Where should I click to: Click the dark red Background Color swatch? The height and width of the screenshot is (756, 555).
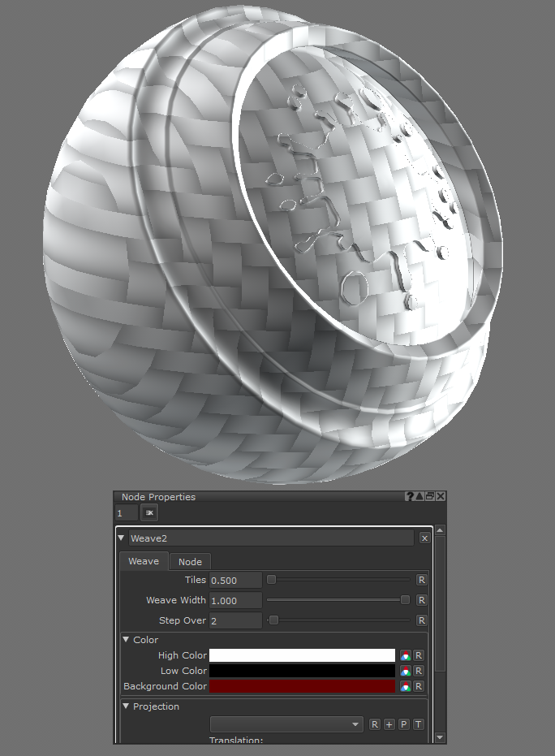[x=302, y=686]
